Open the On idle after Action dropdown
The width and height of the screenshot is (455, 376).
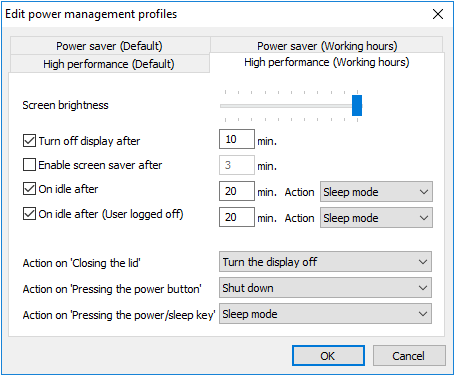(376, 192)
